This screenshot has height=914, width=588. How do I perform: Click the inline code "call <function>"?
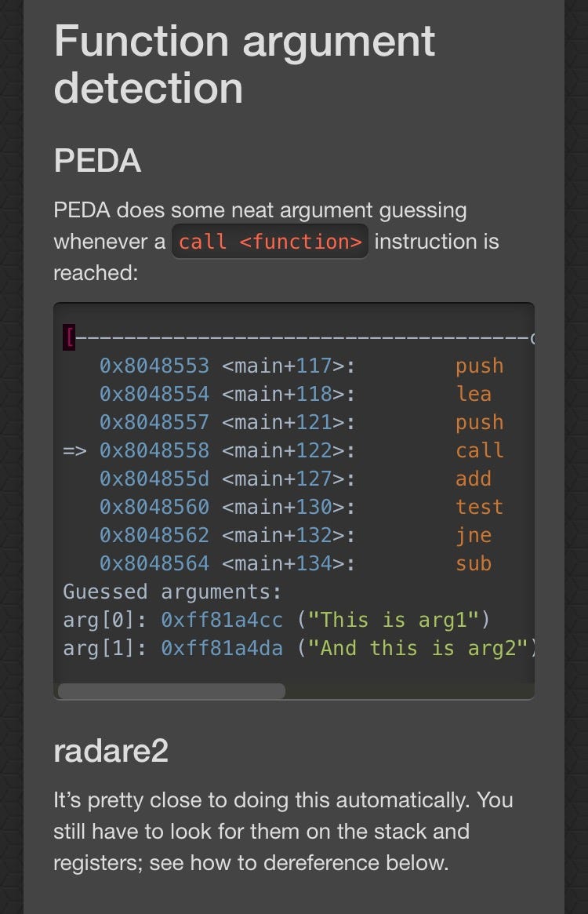click(x=270, y=242)
